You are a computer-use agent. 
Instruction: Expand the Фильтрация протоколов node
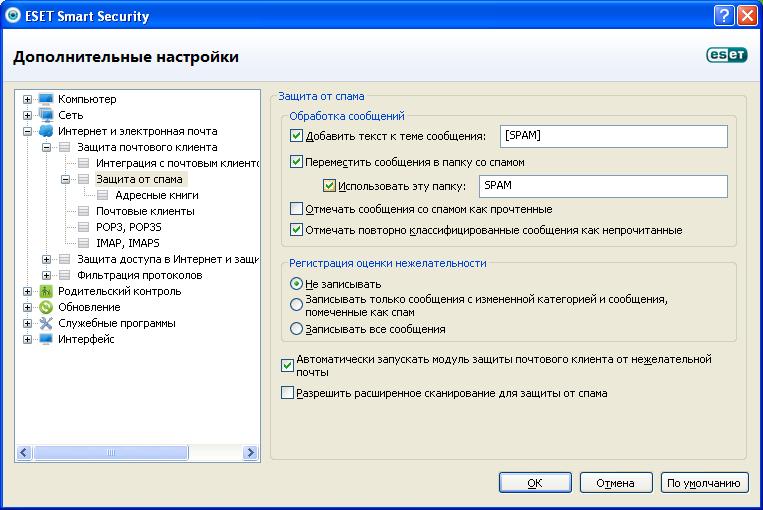[x=46, y=275]
